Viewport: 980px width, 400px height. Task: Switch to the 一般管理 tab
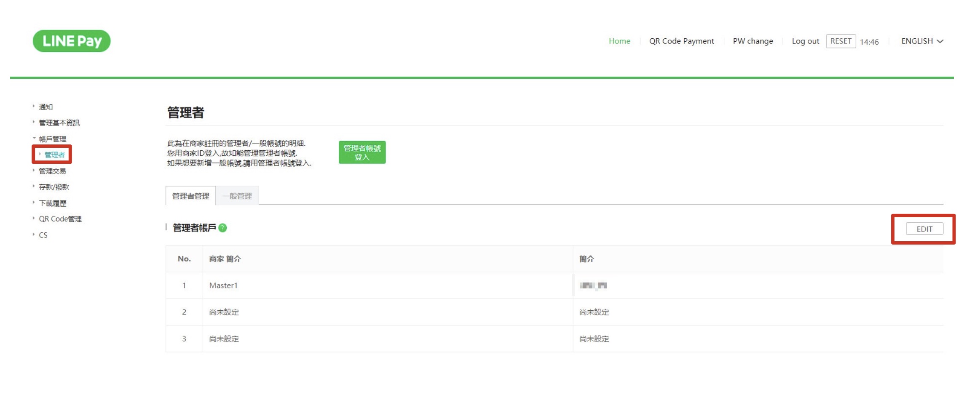tap(237, 196)
